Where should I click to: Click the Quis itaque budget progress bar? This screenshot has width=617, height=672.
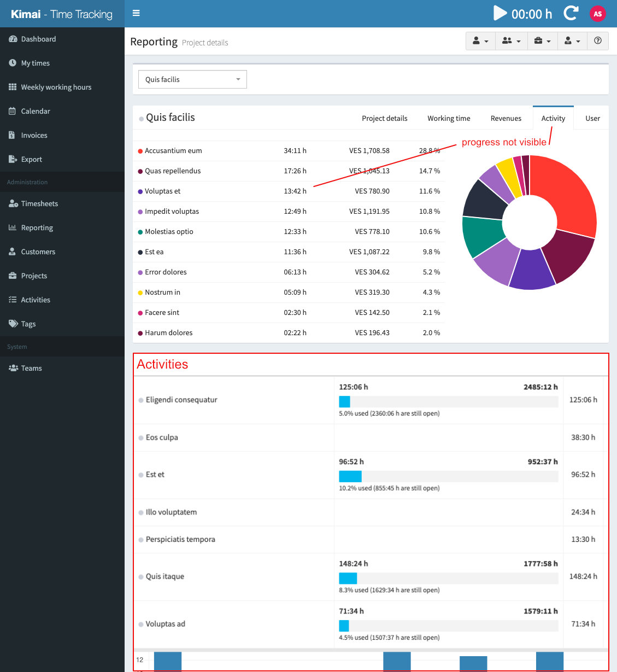coord(449,578)
